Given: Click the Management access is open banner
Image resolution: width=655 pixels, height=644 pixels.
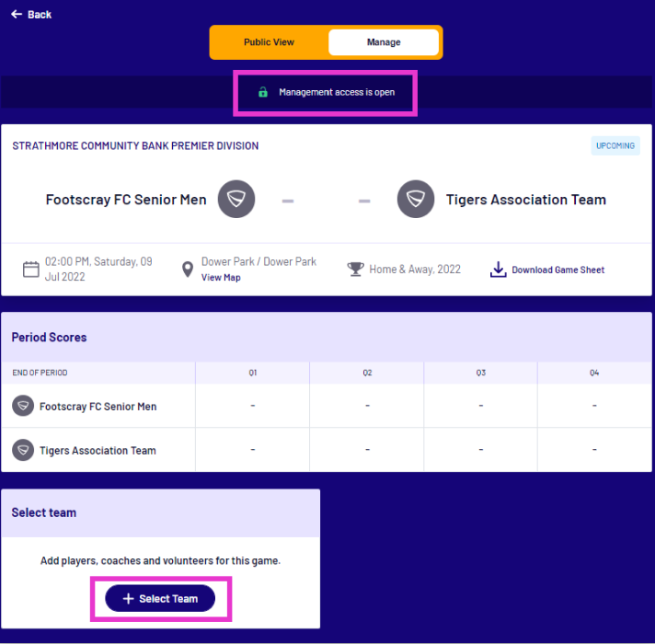Looking at the screenshot, I should (336, 92).
